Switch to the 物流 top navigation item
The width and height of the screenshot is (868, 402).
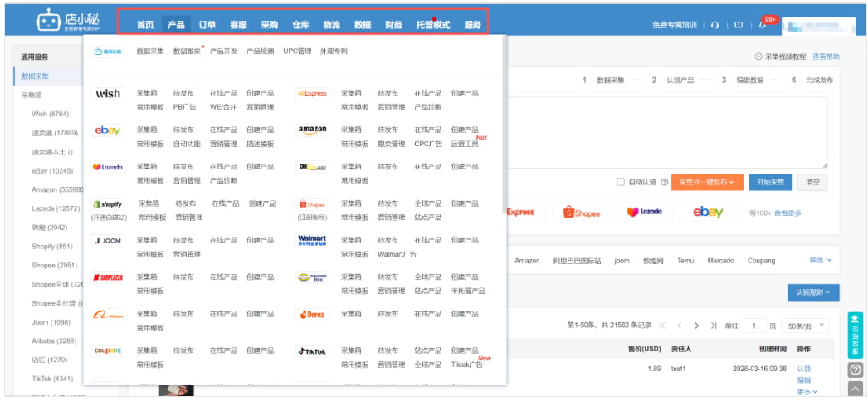331,25
